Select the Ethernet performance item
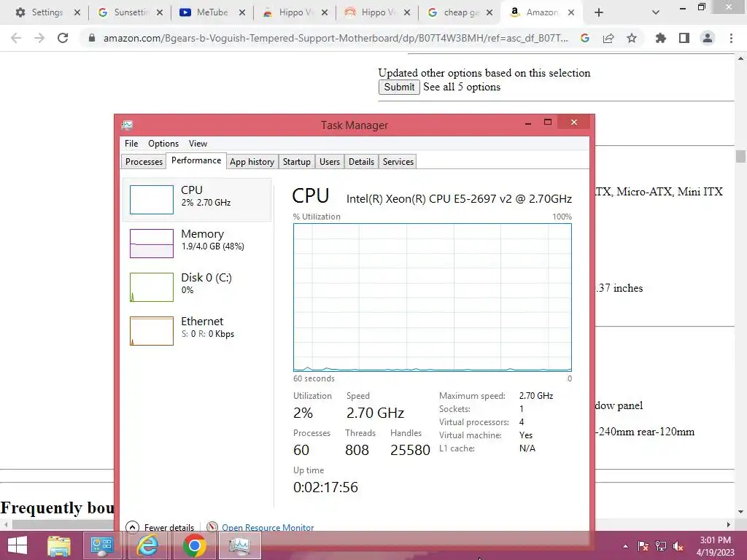This screenshot has height=560, width=747. [197, 330]
